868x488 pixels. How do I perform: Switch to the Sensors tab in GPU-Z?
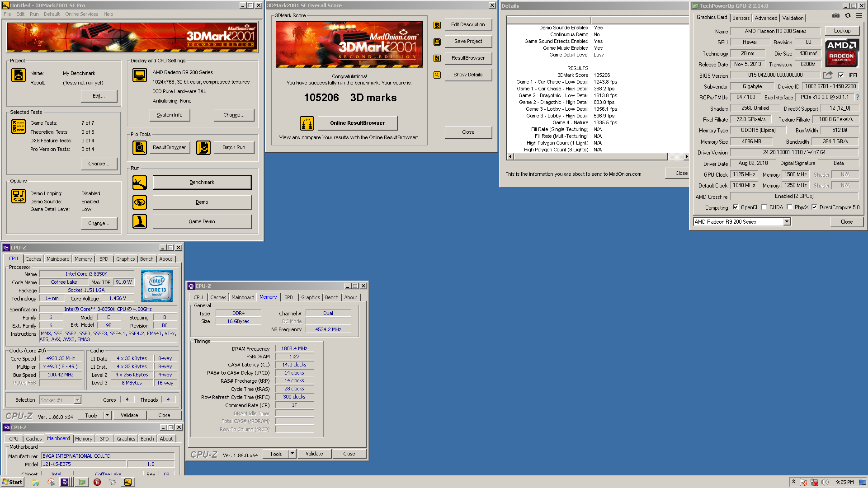[x=741, y=18]
